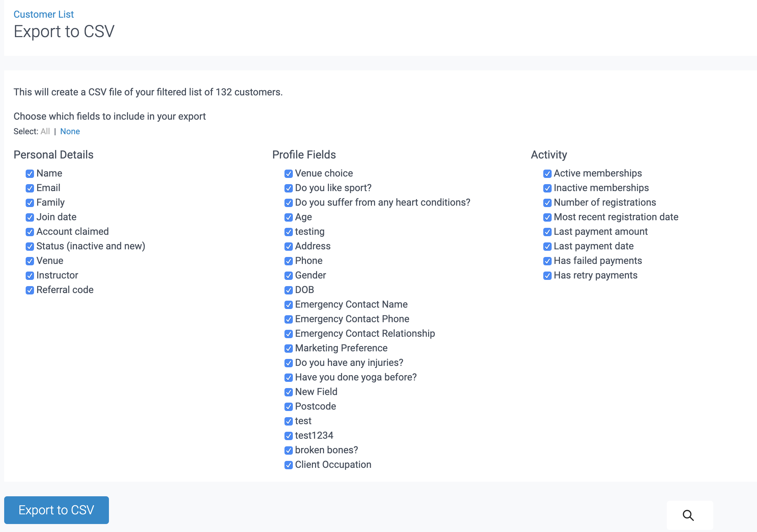Image resolution: width=757 pixels, height=532 pixels.
Task: Disable the Join date checkbox
Action: point(30,217)
